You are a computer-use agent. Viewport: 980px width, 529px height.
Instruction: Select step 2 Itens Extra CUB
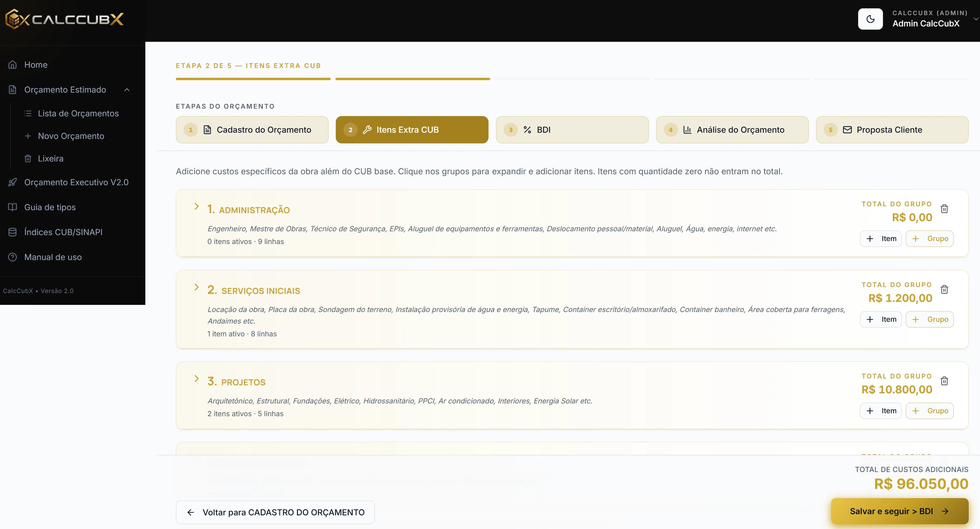tap(412, 130)
